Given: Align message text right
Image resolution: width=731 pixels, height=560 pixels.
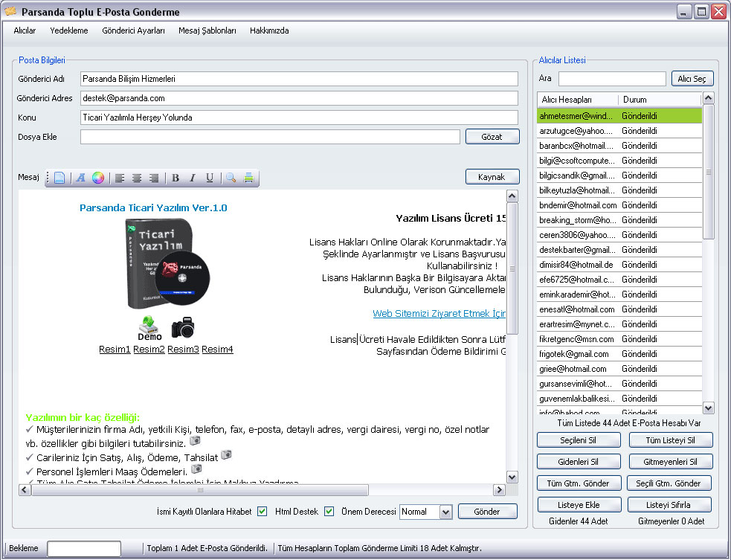Looking at the screenshot, I should 153,178.
